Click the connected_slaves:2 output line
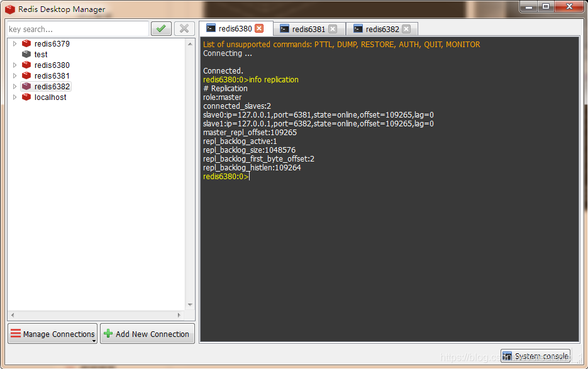The height and width of the screenshot is (369, 588). (x=237, y=106)
